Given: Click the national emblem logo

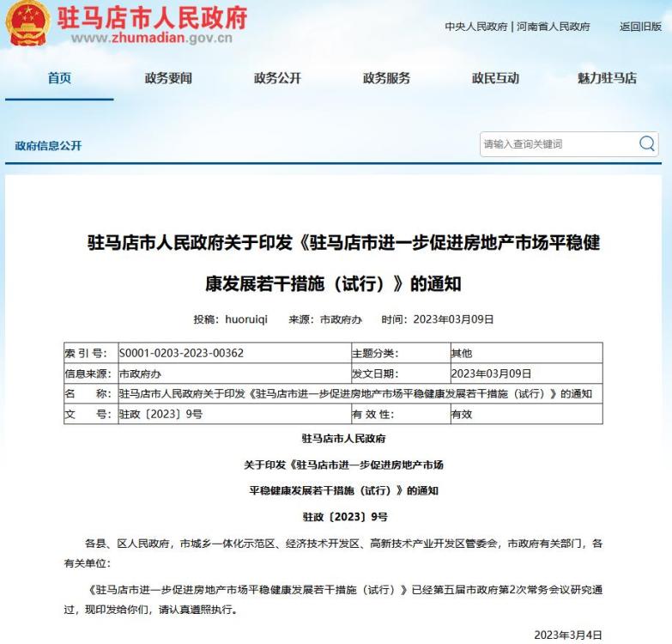Looking at the screenshot, I should 27,25.
